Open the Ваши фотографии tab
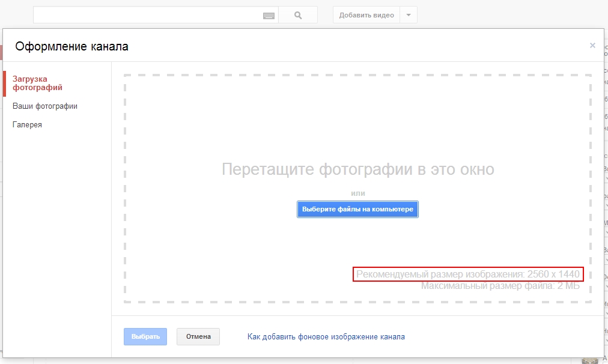 pyautogui.click(x=45, y=106)
